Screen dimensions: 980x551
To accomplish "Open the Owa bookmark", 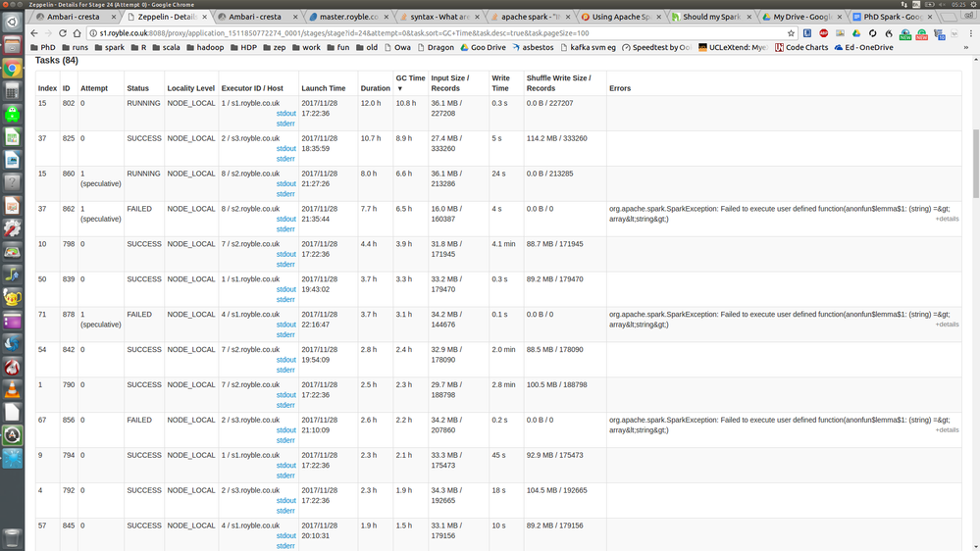I will point(397,47).
